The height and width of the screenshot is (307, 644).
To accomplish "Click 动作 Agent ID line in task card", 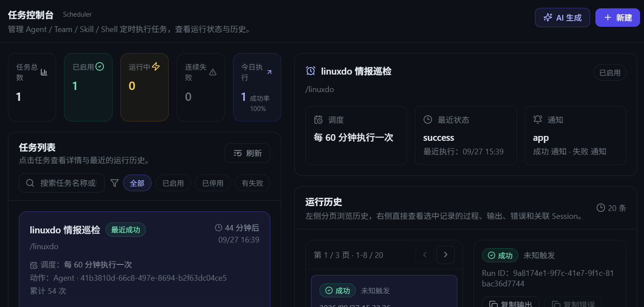I will click(128, 278).
